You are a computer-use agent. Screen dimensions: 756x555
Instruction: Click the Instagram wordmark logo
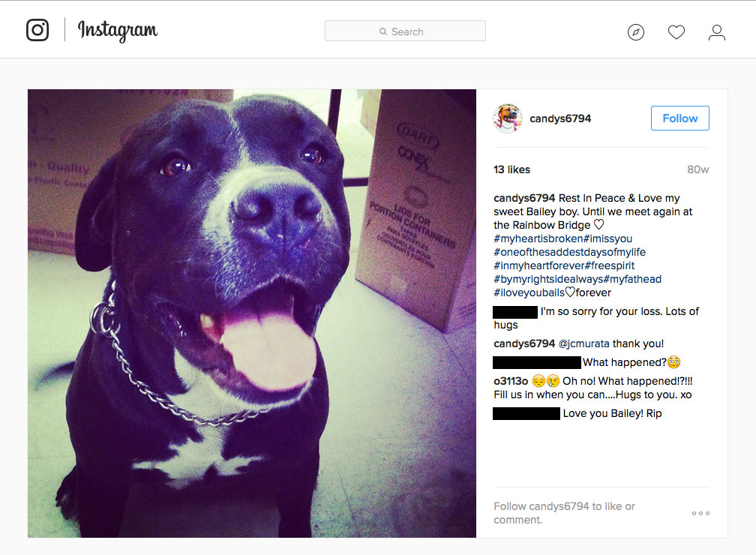coord(118,31)
